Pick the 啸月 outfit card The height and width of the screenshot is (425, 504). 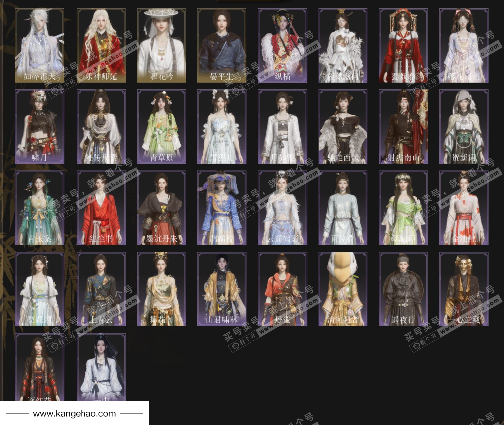click(40, 126)
